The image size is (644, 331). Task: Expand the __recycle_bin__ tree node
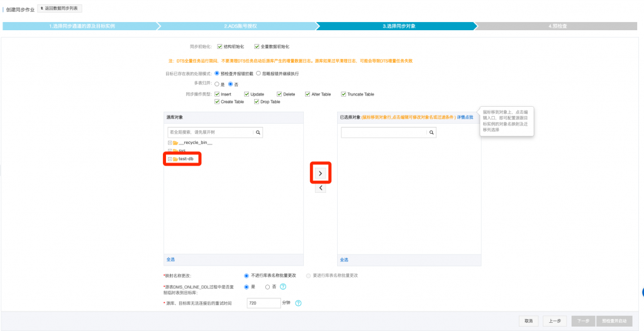click(x=170, y=143)
